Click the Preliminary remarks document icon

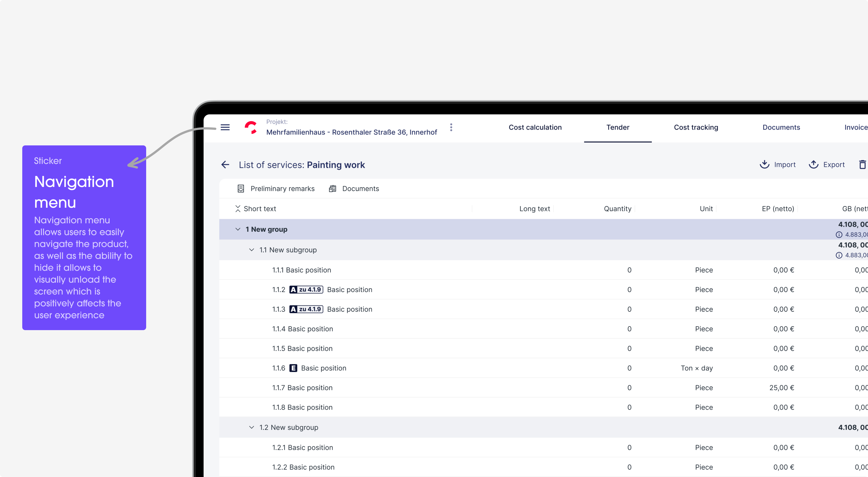click(241, 189)
